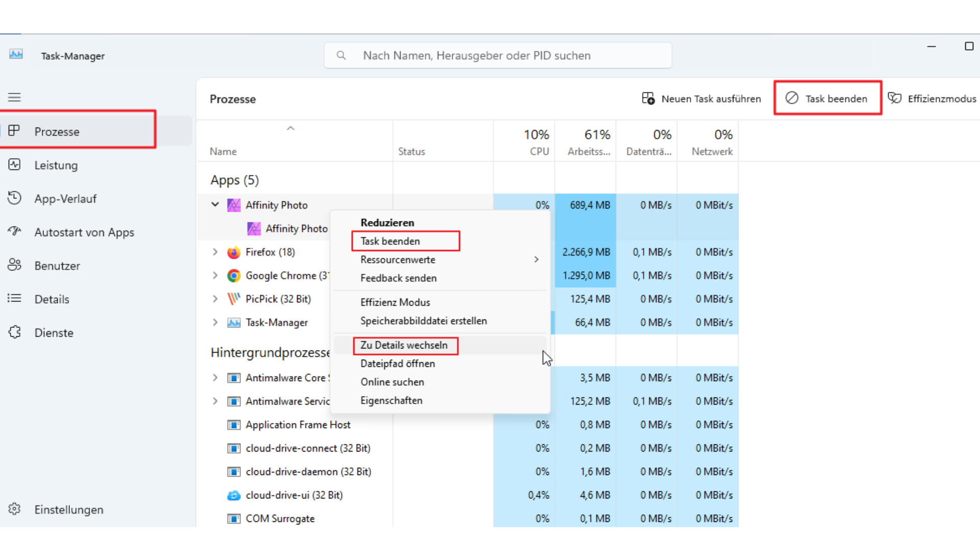This screenshot has width=980, height=551.
Task: Open the Benutzer users icon
Action: click(x=14, y=265)
